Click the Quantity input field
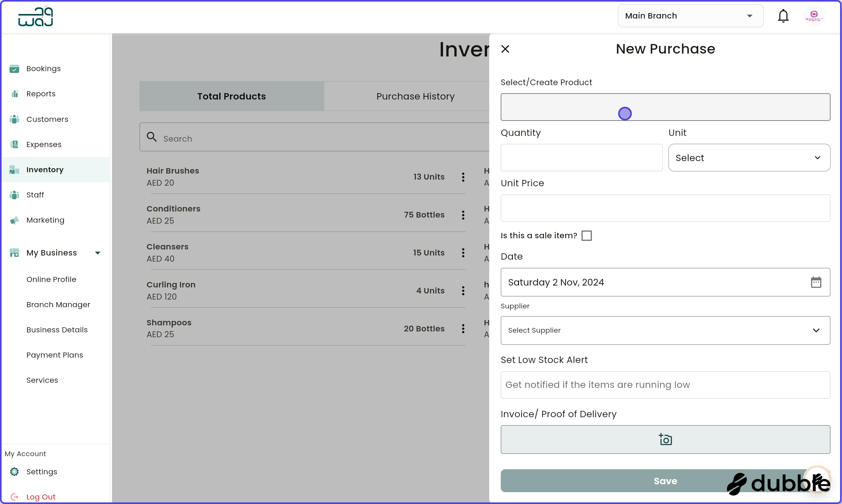 [x=581, y=158]
